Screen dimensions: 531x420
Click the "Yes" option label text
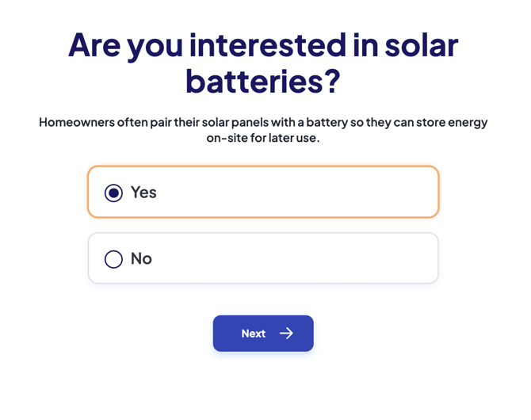[x=143, y=193]
